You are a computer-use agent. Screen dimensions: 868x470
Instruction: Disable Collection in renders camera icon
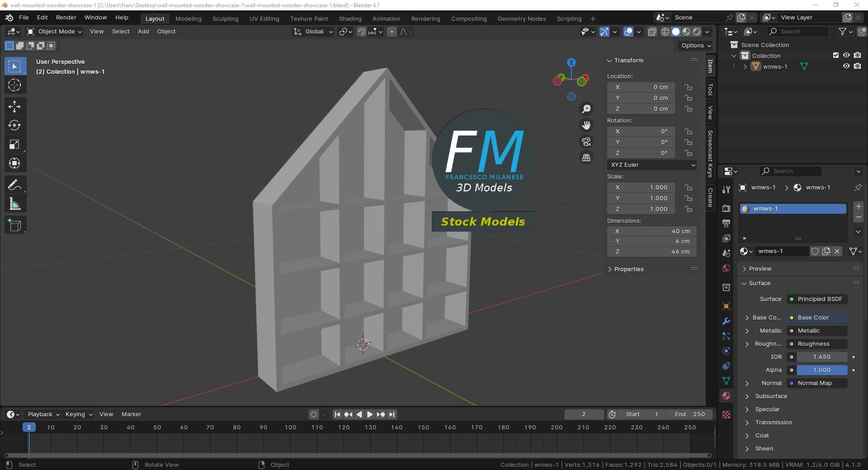coord(857,56)
